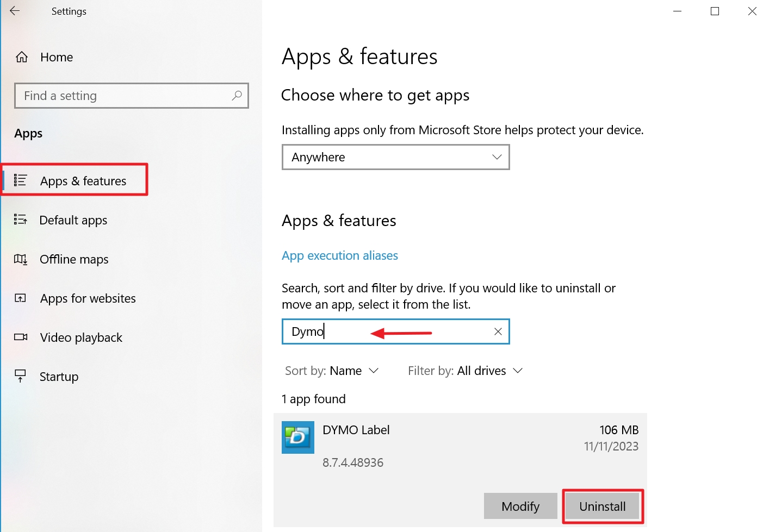Select the DYMO Label app name
763x532 pixels.
point(356,430)
